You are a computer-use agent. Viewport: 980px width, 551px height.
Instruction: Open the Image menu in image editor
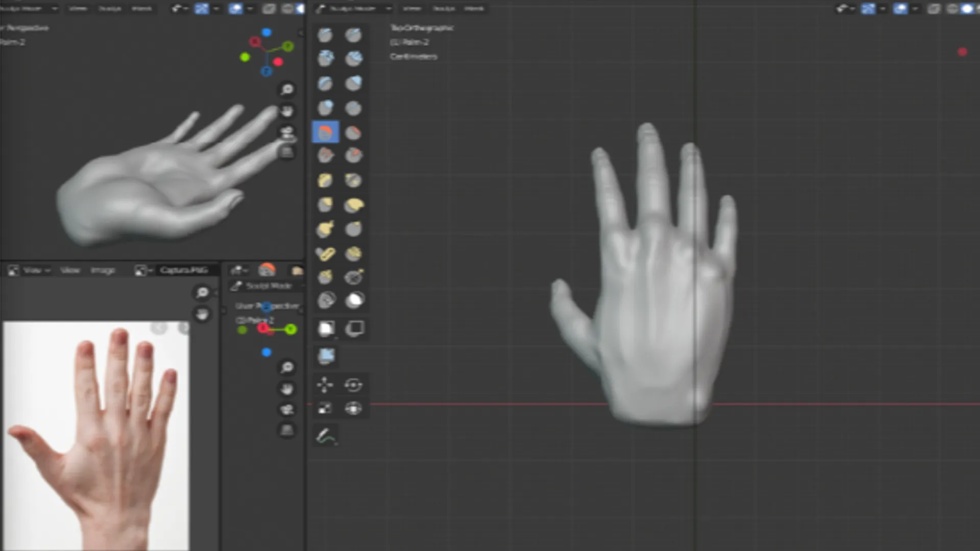click(103, 270)
